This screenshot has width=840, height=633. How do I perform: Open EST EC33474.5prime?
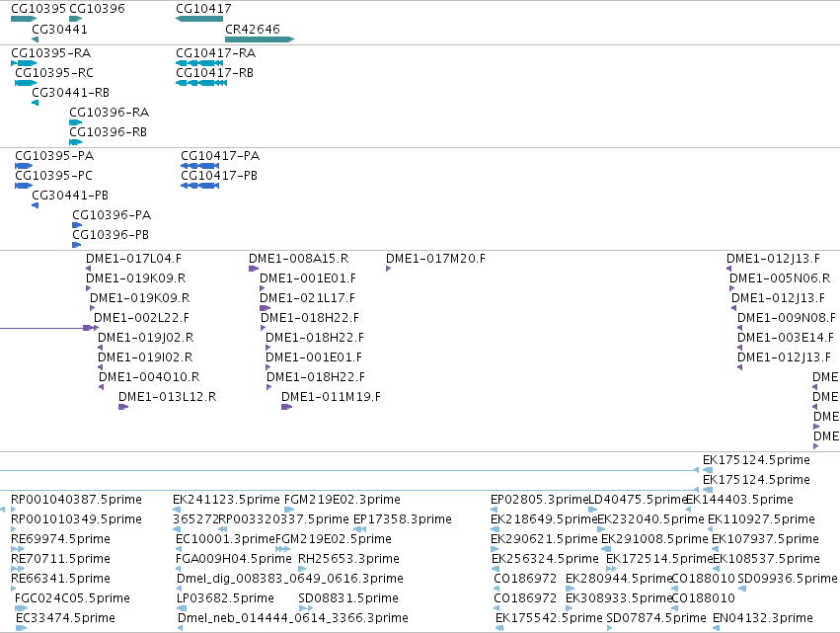click(65, 618)
